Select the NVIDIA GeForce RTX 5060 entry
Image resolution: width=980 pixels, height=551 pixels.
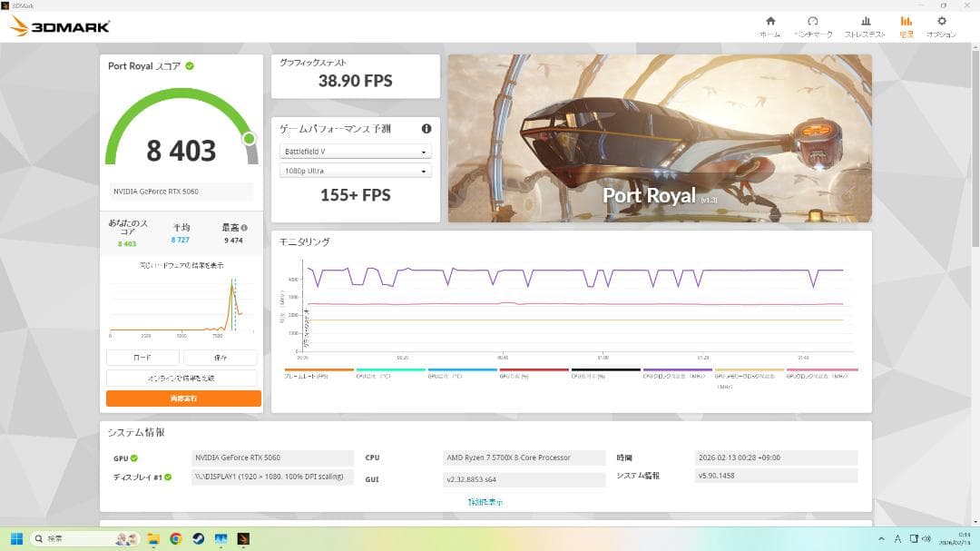[181, 191]
